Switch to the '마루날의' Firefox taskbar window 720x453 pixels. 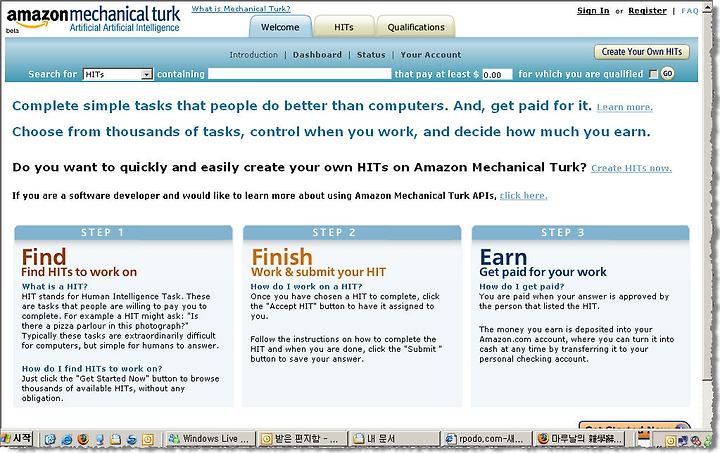(x=579, y=439)
